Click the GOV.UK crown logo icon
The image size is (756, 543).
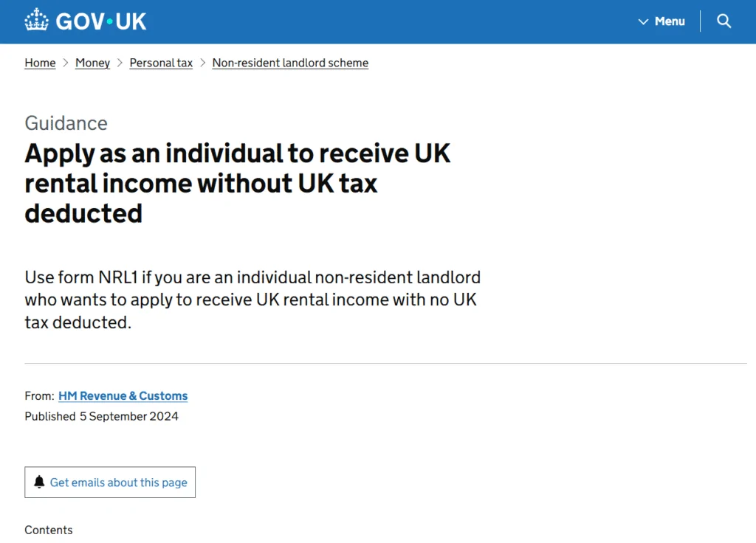(x=36, y=21)
